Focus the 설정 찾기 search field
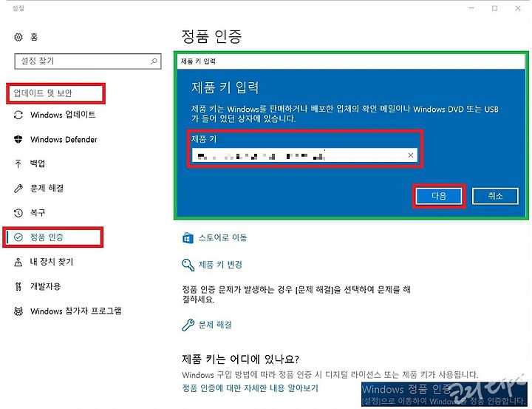 (x=87, y=61)
